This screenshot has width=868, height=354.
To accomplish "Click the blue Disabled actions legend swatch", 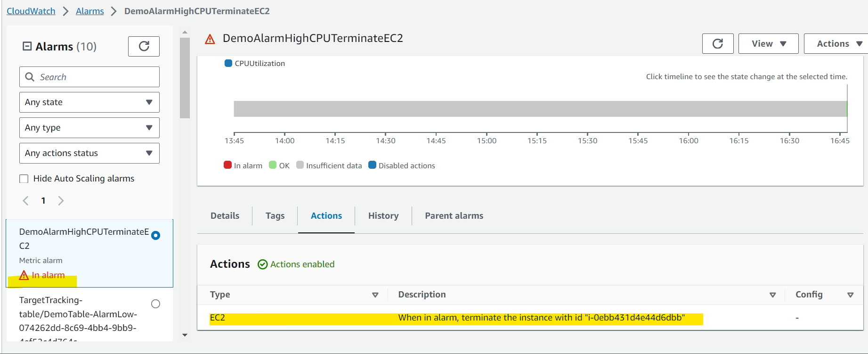I will 372,165.
